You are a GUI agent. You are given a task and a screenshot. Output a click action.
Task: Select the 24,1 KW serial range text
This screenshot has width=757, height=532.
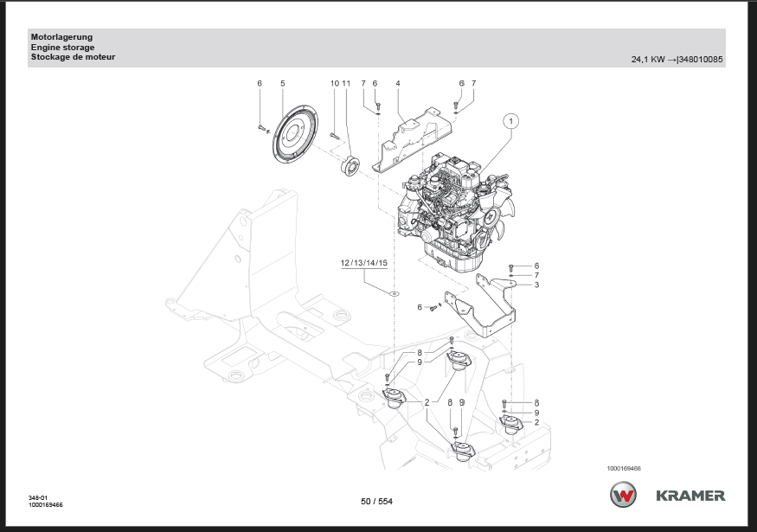677,60
